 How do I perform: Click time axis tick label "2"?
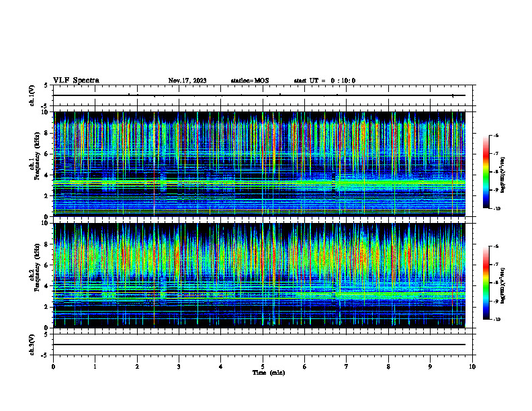point(137,367)
